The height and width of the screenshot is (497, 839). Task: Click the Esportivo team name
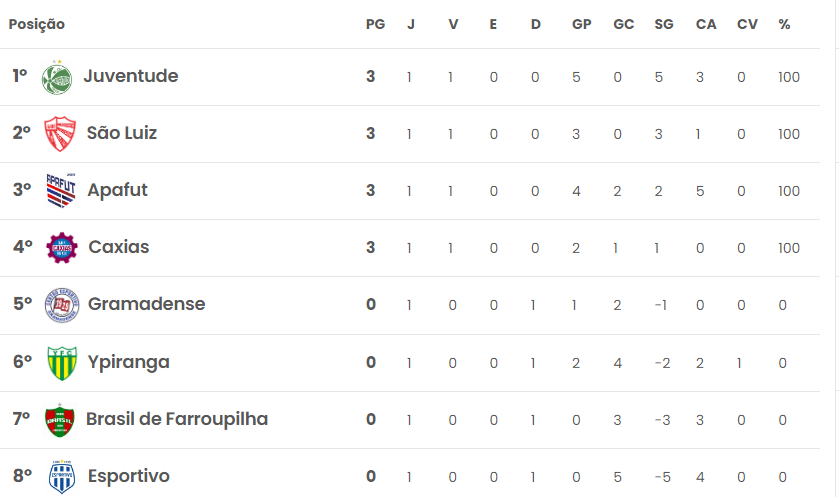click(128, 476)
